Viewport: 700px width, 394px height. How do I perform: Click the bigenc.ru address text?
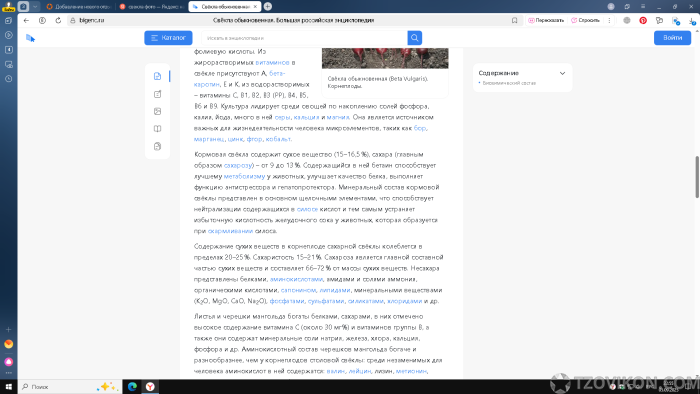point(92,21)
